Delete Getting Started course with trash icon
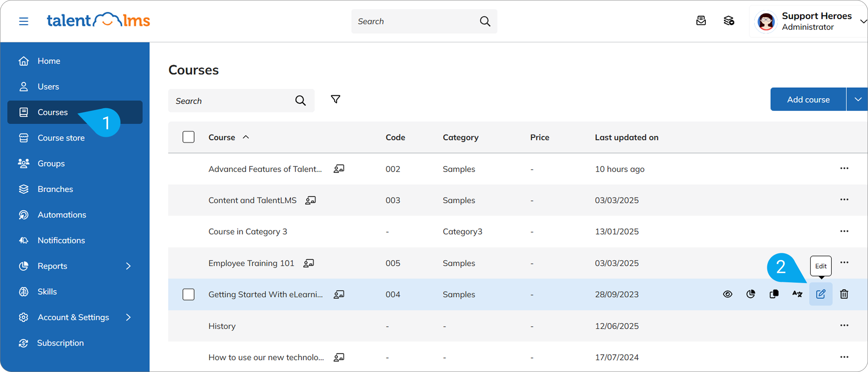This screenshot has width=868, height=372. (844, 294)
